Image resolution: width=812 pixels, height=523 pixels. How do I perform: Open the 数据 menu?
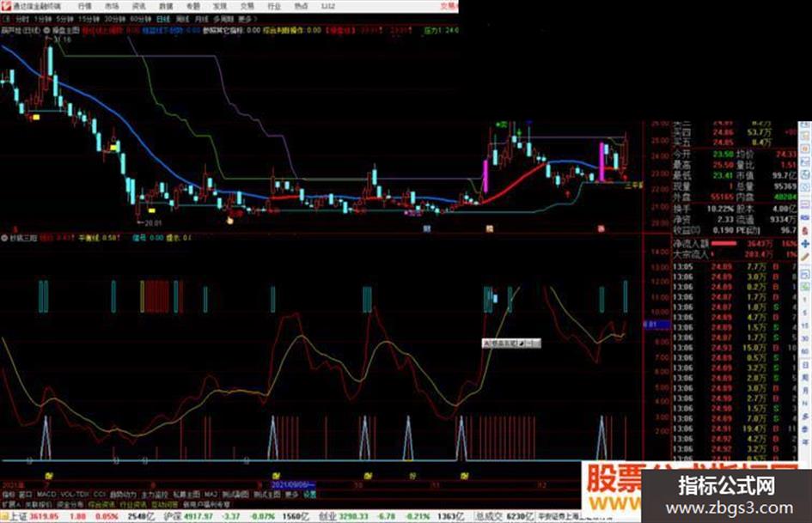pyautogui.click(x=166, y=6)
